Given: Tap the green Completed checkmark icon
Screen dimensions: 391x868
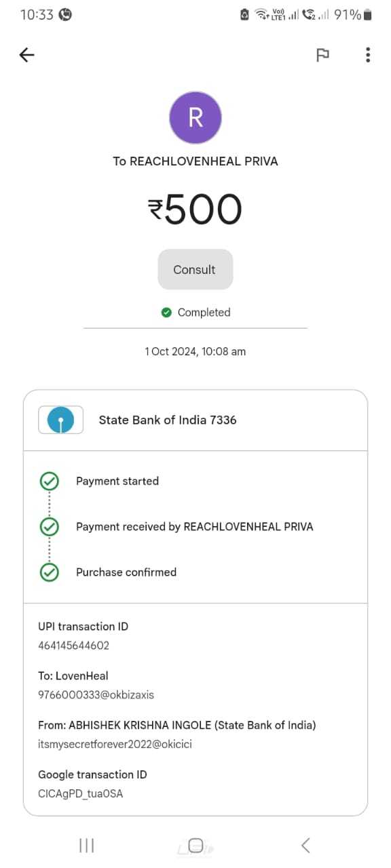Looking at the screenshot, I should pos(166,313).
